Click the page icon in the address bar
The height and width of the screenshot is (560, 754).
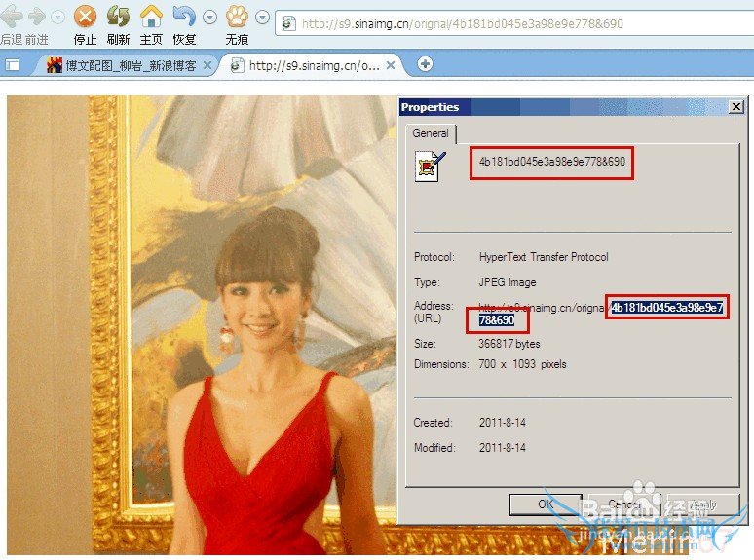[x=288, y=23]
